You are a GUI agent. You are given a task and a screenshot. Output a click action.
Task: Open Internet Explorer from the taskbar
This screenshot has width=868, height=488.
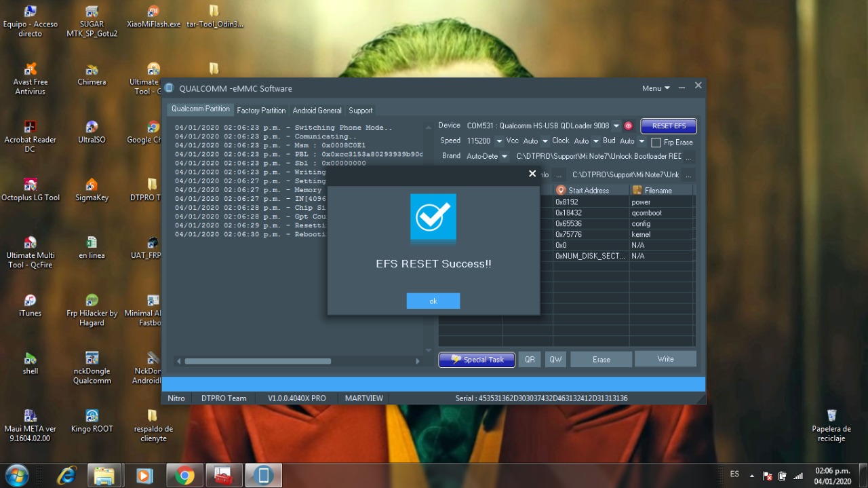click(x=66, y=476)
